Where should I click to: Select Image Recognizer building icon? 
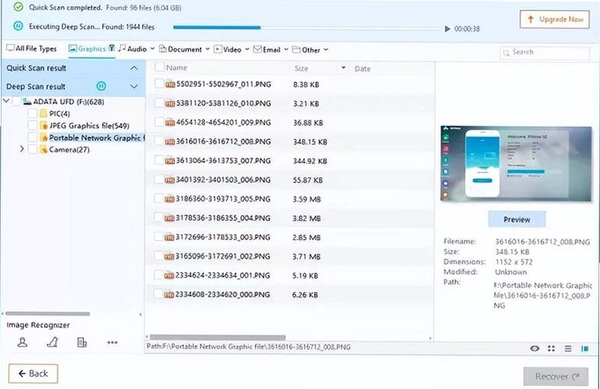(82, 342)
